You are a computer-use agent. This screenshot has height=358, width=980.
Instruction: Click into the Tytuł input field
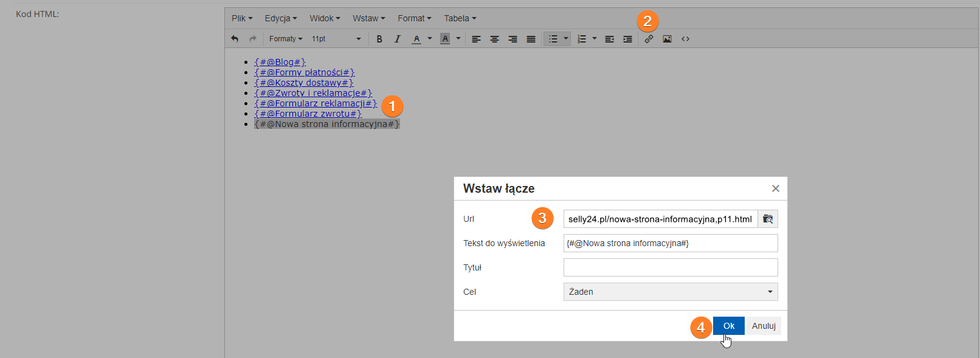pos(670,267)
